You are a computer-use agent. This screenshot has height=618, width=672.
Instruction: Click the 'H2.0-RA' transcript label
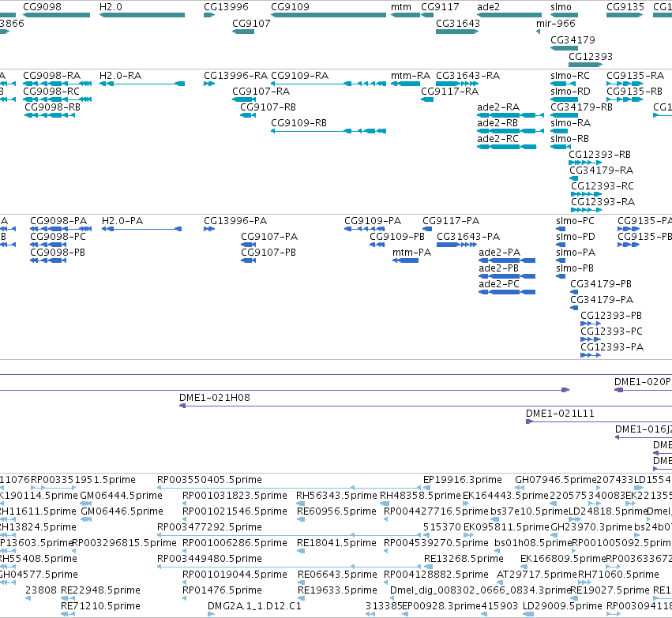click(121, 76)
